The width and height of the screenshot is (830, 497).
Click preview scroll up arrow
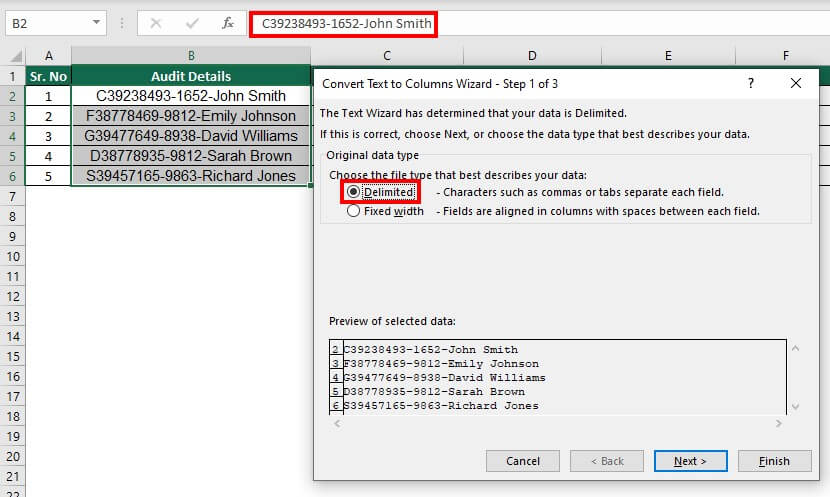(795, 348)
